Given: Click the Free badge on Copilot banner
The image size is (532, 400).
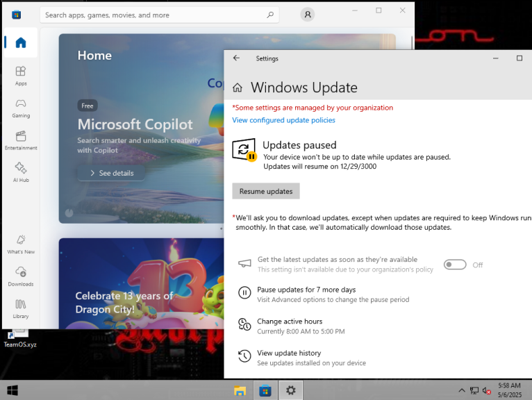Looking at the screenshot, I should (88, 106).
